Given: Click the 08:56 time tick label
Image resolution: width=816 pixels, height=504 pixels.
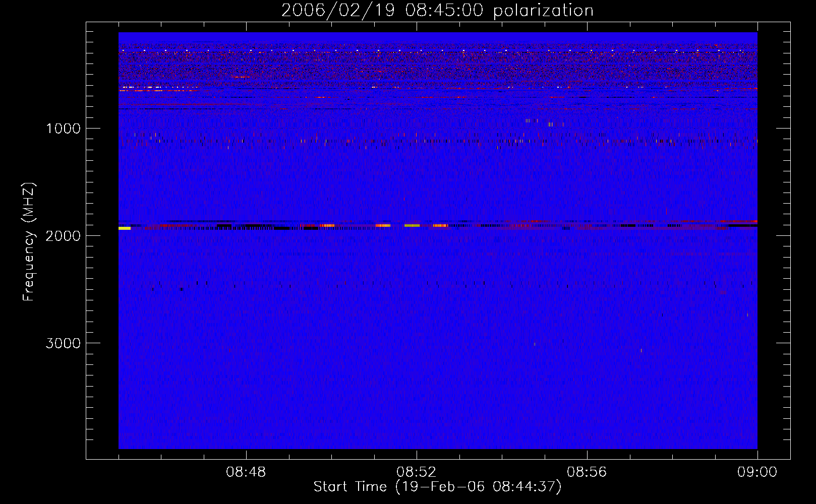Looking at the screenshot, I should coord(587,472).
